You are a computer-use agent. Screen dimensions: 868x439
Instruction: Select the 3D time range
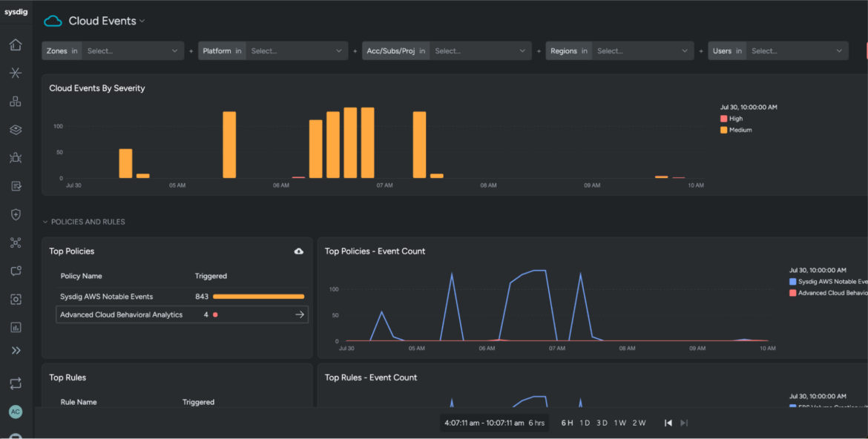pyautogui.click(x=602, y=423)
